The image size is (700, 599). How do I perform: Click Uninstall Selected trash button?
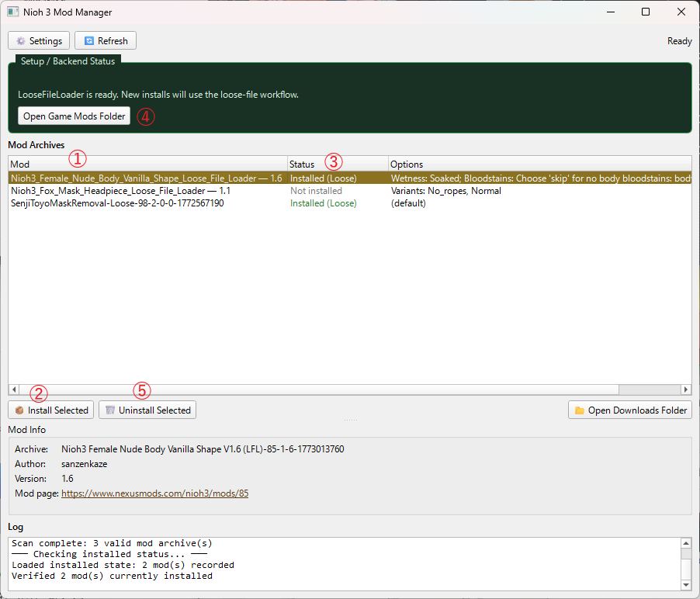pos(147,410)
